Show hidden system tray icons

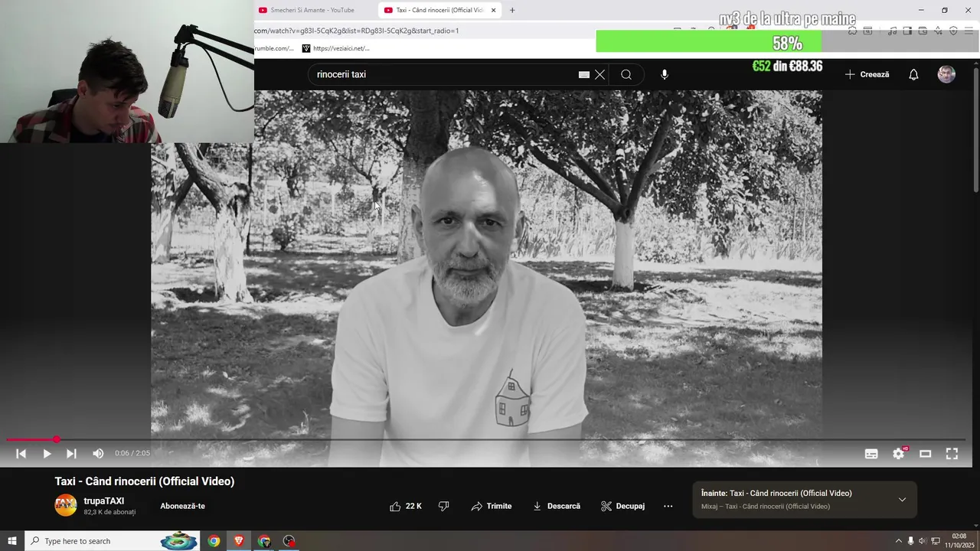pos(898,541)
